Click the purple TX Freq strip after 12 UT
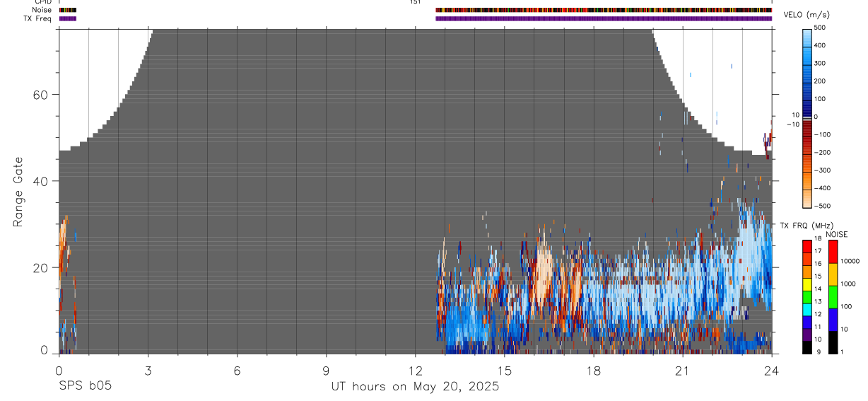The height and width of the screenshot is (401, 868). point(604,18)
